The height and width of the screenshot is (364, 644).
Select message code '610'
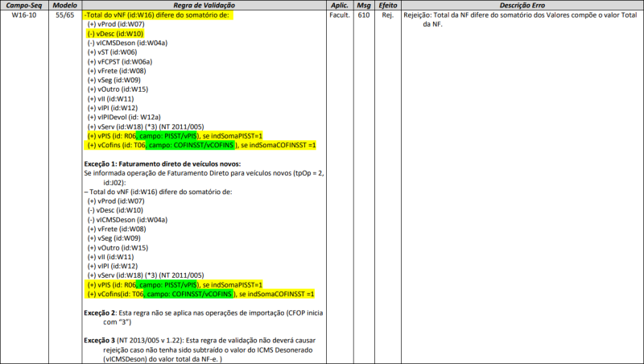[364, 15]
